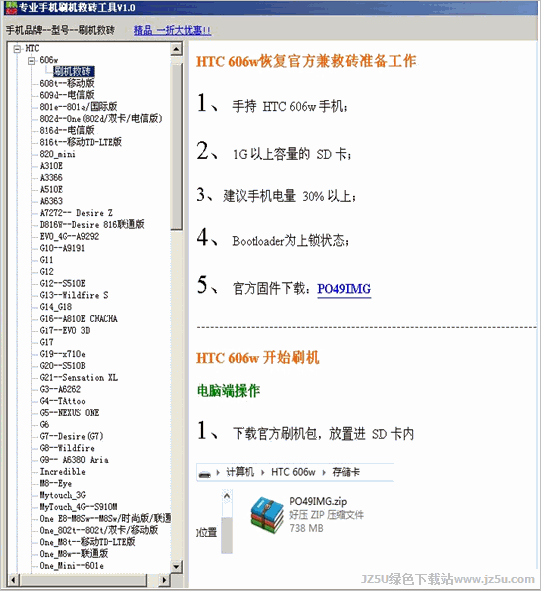The width and height of the screenshot is (541, 591).
Task: Select A7272-- Desire Z model
Action: (x=76, y=213)
